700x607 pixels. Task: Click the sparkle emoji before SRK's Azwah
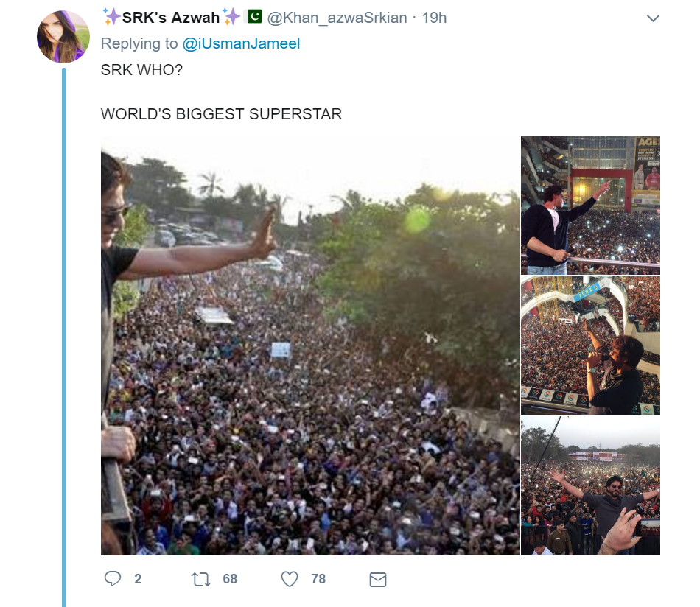pos(111,17)
